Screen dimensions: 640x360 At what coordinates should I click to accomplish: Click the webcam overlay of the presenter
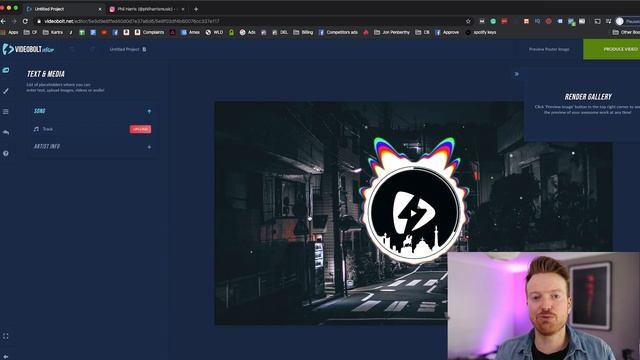(x=544, y=306)
